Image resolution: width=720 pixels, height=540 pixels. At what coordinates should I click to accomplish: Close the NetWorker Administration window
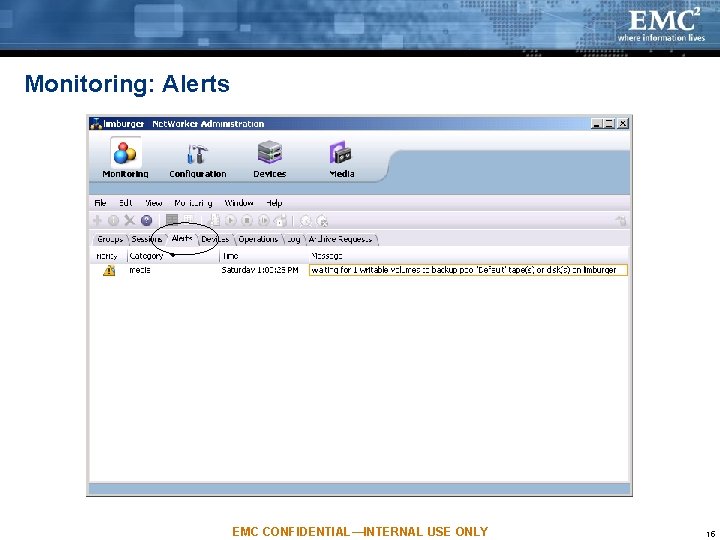click(623, 124)
